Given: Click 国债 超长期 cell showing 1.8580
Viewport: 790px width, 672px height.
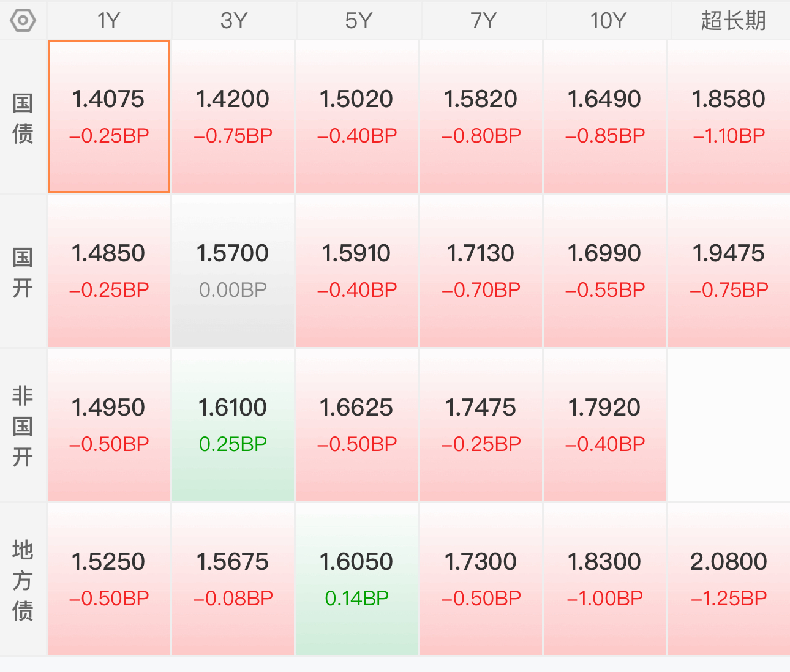Looking at the screenshot, I should coord(729,117).
